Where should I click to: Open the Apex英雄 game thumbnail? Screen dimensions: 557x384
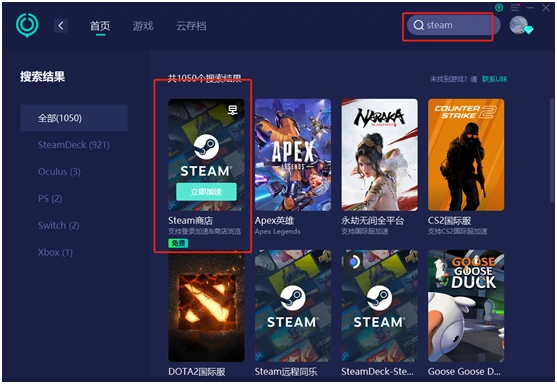pyautogui.click(x=293, y=155)
